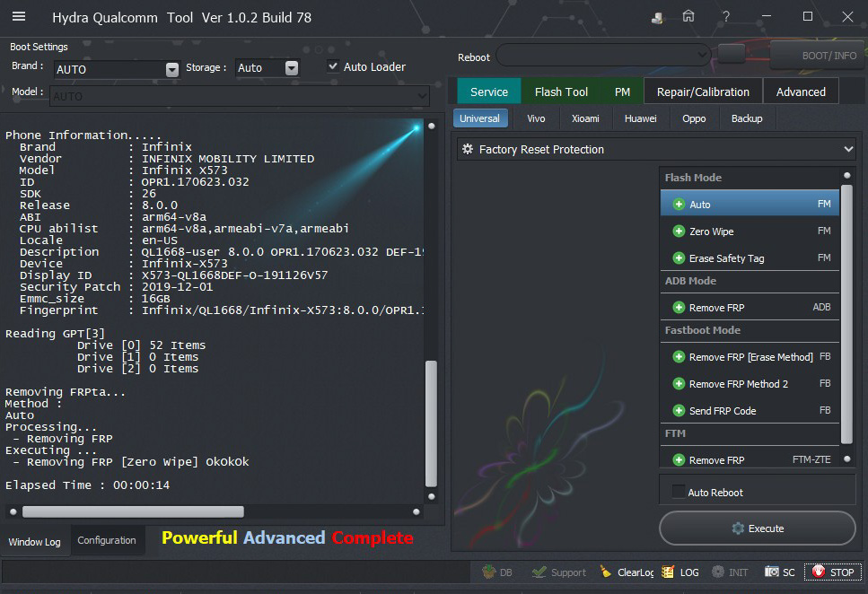The image size is (868, 594).
Task: Open the help question mark icon
Action: tap(726, 17)
